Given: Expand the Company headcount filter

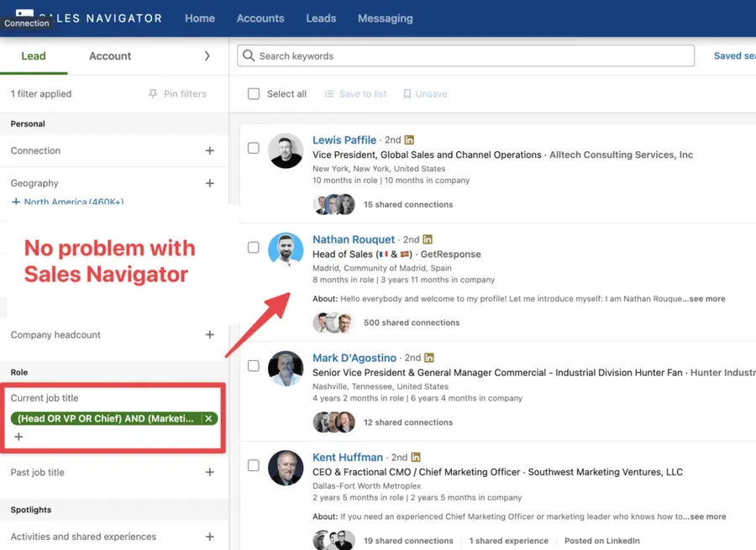Looking at the screenshot, I should [x=209, y=335].
